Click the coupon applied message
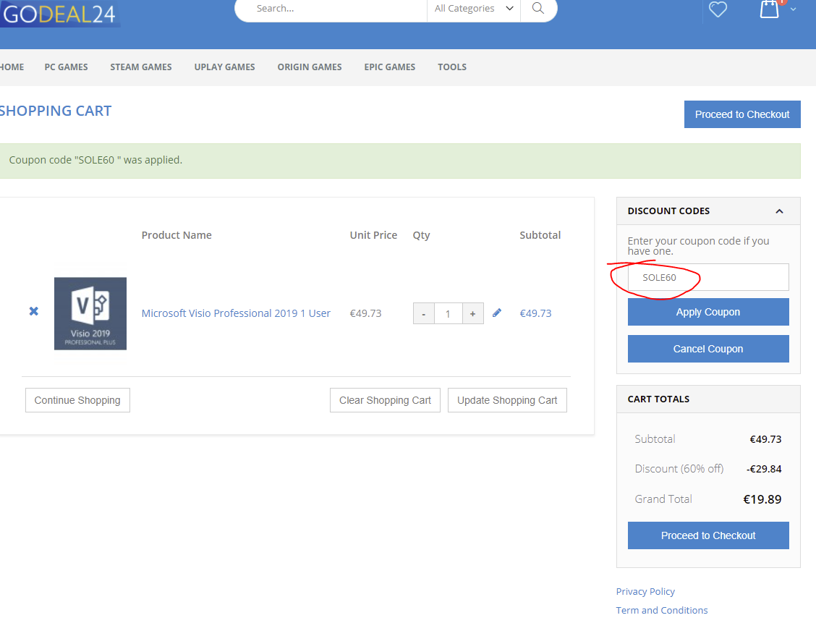This screenshot has height=644, width=816. 95,161
